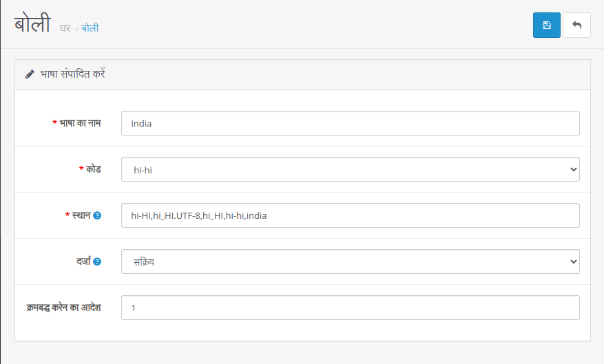Viewport: 604px width, 364px height.
Task: Go to घर breadcrumb link
Action: (x=65, y=28)
